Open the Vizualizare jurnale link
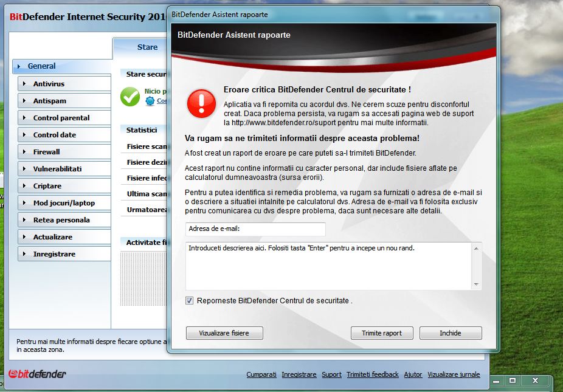 pyautogui.click(x=454, y=374)
